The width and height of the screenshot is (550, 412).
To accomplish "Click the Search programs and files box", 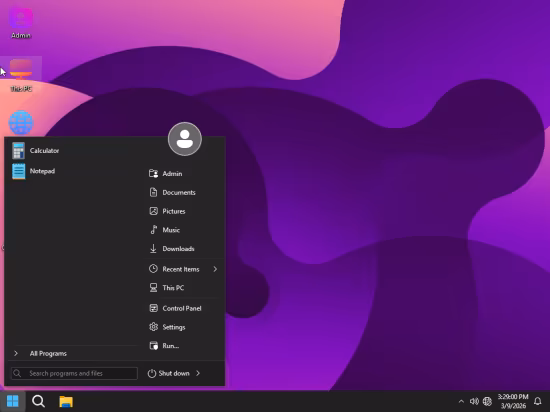I will pyautogui.click(x=74, y=373).
